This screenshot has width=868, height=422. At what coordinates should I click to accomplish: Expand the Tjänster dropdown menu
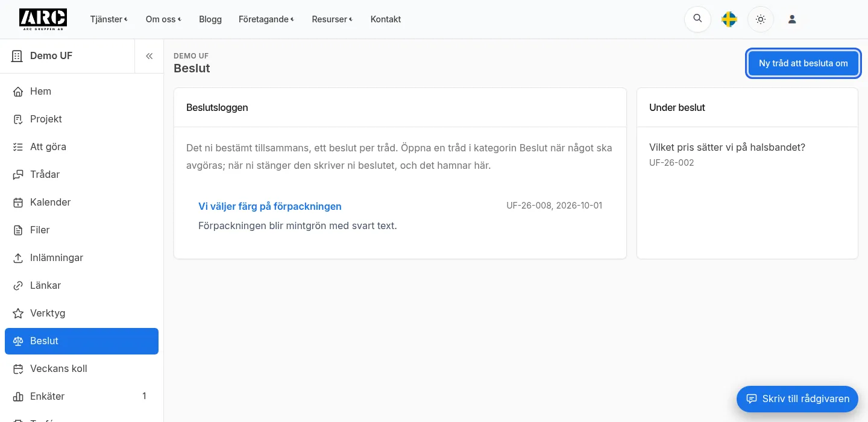coord(109,19)
